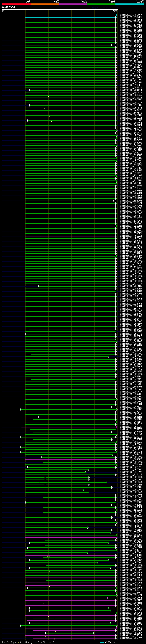Image resolution: width=146 pixels, height=644 pixels.
Task: Click cyan alignment bar for UniRef100_A8IW47
Action: pyautogui.click(x=71, y=15)
